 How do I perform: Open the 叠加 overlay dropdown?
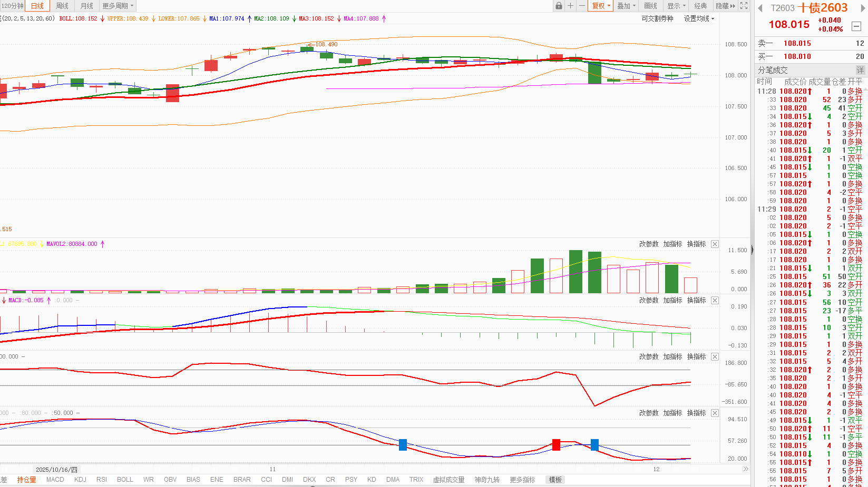pos(627,6)
